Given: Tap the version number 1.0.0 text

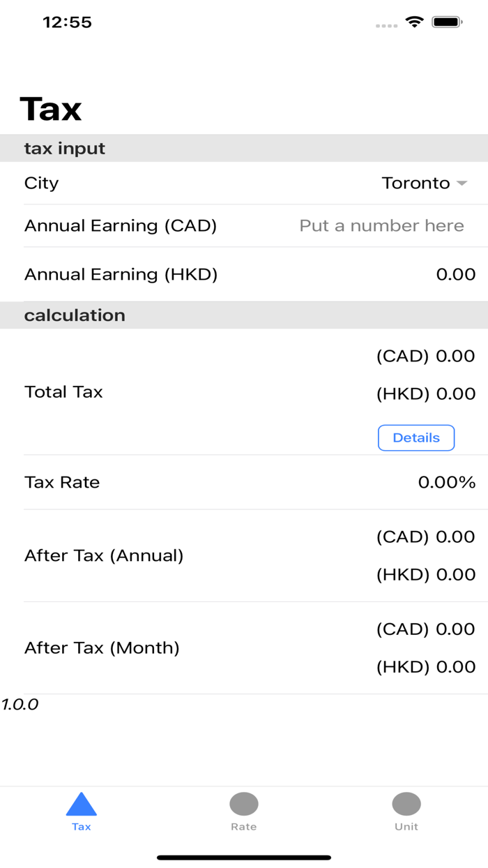Looking at the screenshot, I should (20, 705).
